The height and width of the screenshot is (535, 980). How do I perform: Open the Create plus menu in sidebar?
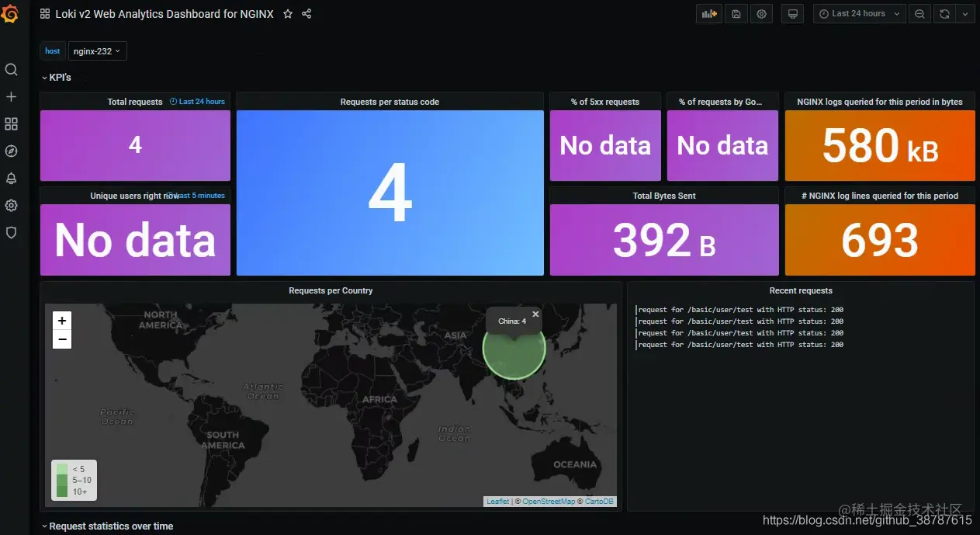(x=11, y=97)
